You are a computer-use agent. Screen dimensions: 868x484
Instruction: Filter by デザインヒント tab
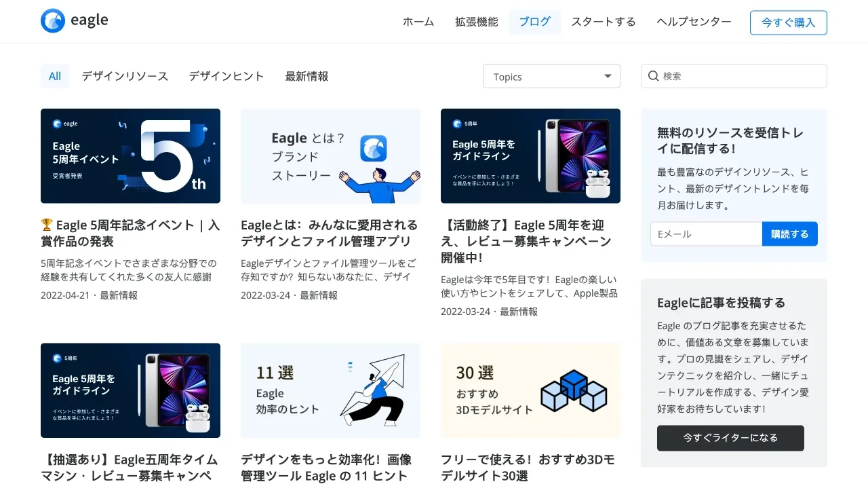226,76
